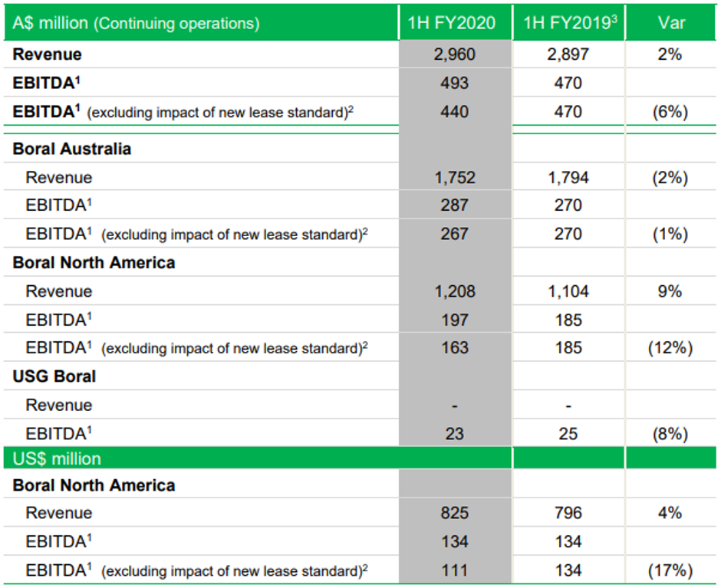The width and height of the screenshot is (721, 588).
Task: Select North America revenue 1,208
Action: click(x=455, y=291)
